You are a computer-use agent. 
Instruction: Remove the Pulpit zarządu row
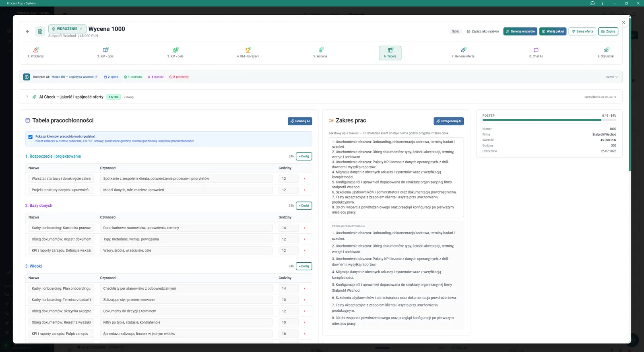(304, 333)
